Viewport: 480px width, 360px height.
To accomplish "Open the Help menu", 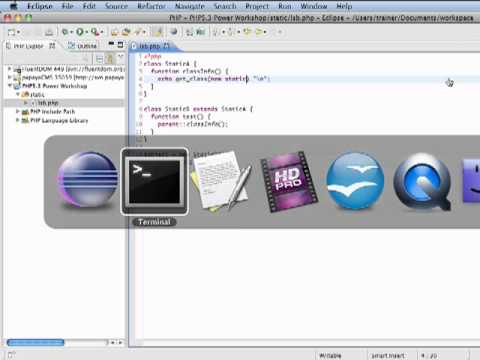I will click(x=344, y=6).
